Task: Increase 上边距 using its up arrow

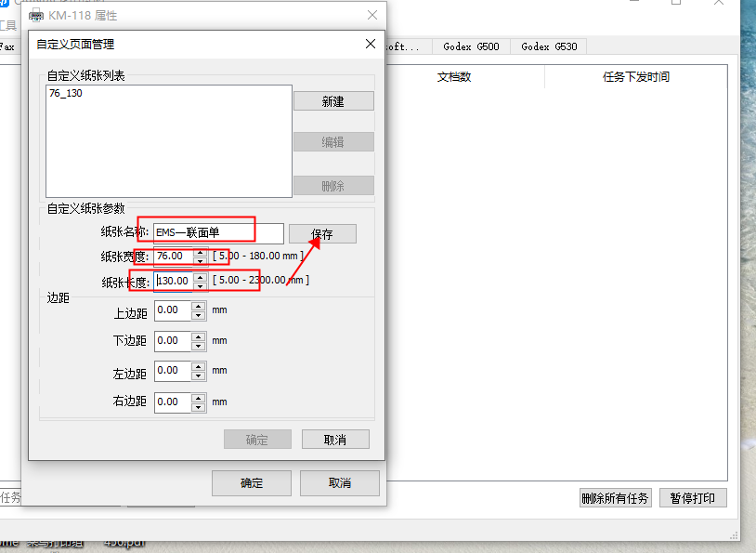Action: pos(198,306)
